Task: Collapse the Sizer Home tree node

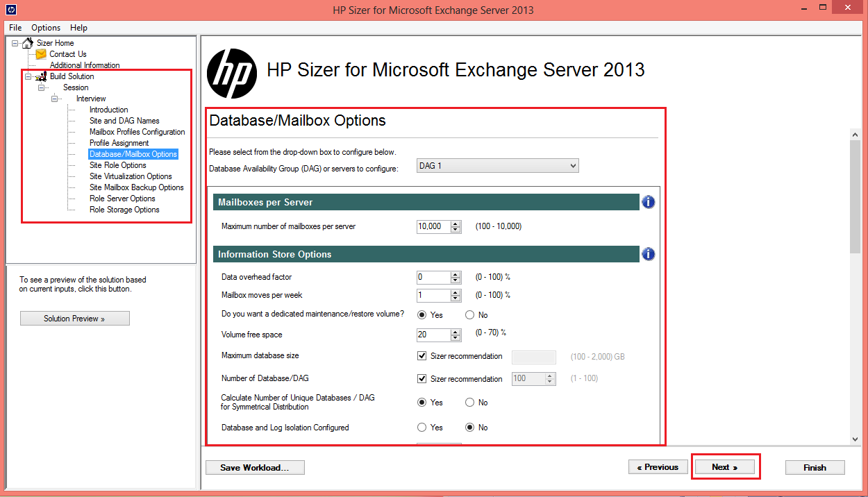Action: point(15,43)
